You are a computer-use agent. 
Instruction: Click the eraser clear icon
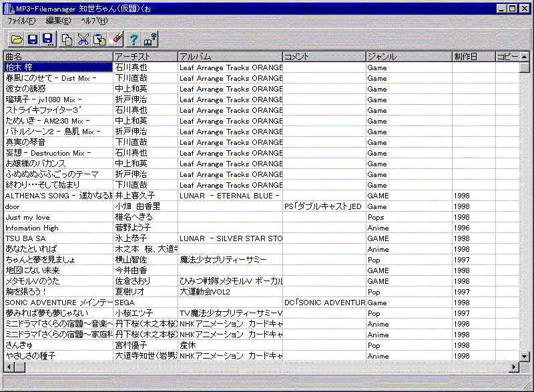(x=115, y=39)
